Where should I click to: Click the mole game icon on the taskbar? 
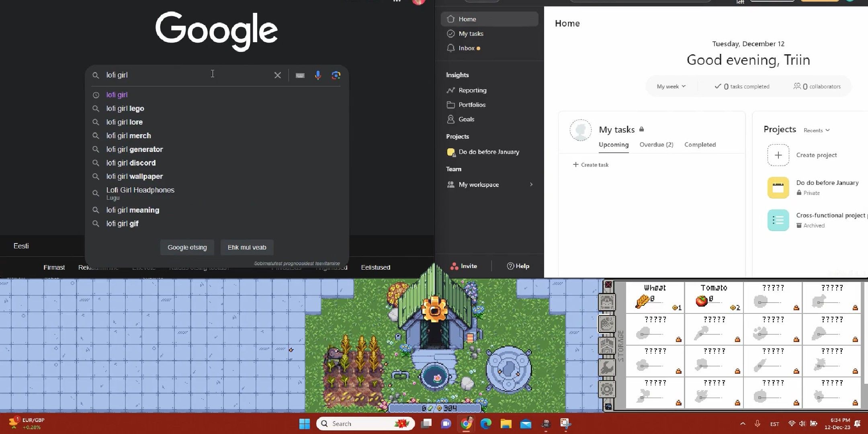pos(546,424)
